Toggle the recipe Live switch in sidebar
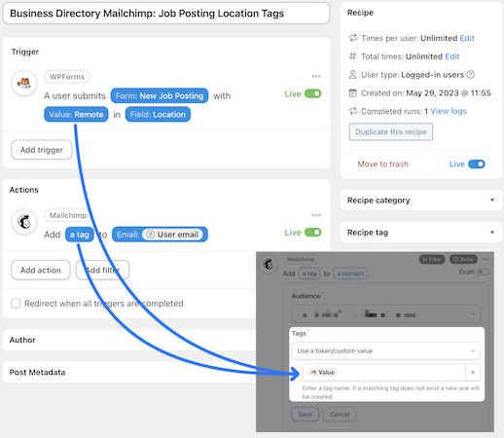 coord(477,164)
